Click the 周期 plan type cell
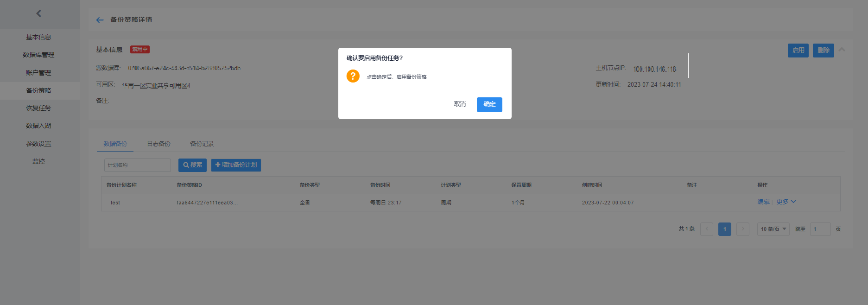The width and height of the screenshot is (868, 305). point(446,203)
